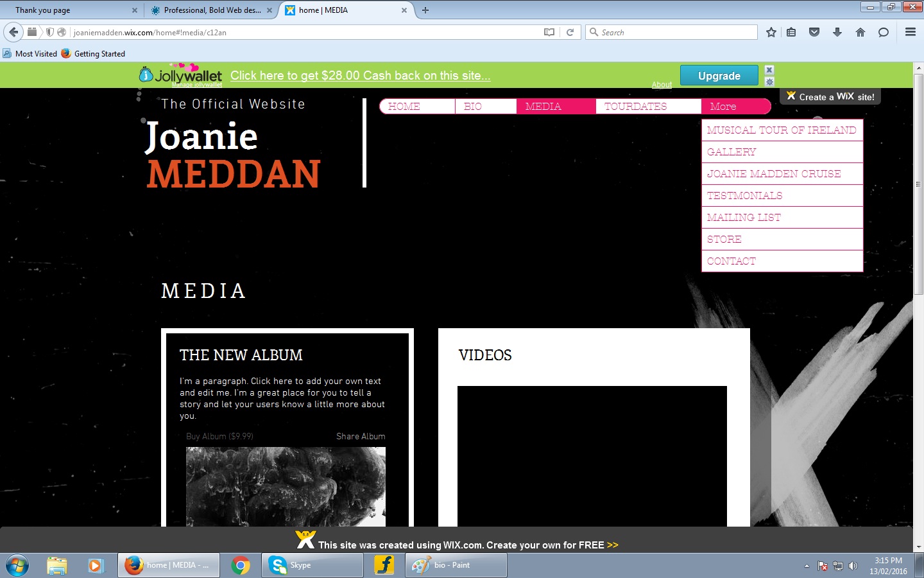Go back using the browser back arrow
The width and height of the screenshot is (924, 578).
coord(13,32)
